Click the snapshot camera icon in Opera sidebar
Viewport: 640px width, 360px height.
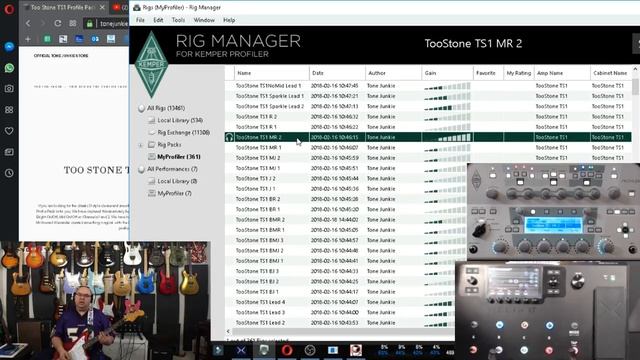click(9, 89)
